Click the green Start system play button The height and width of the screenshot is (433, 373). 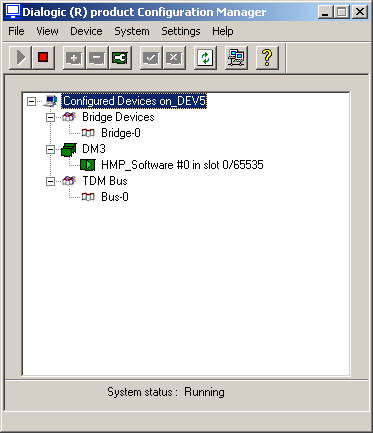[20, 58]
